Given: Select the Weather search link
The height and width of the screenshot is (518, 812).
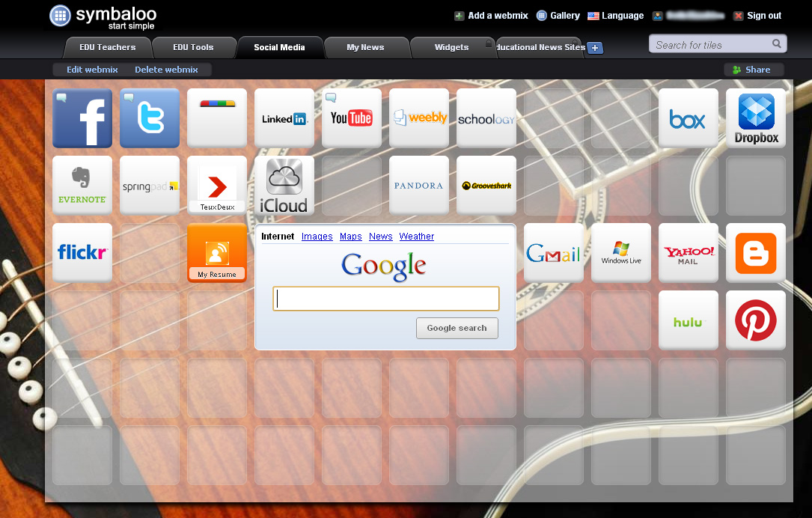Looking at the screenshot, I should [416, 237].
